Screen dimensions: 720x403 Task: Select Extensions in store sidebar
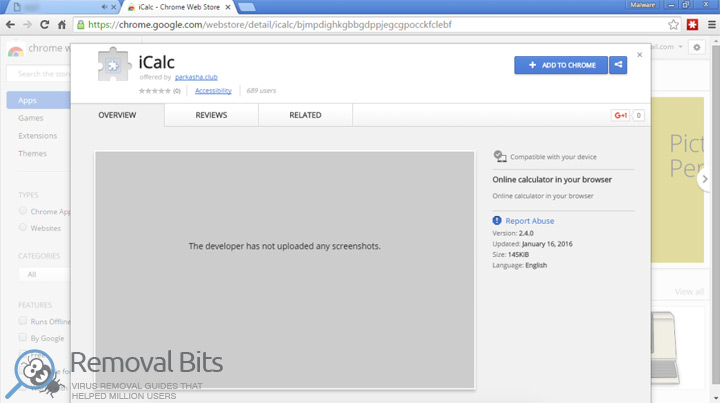click(x=38, y=136)
